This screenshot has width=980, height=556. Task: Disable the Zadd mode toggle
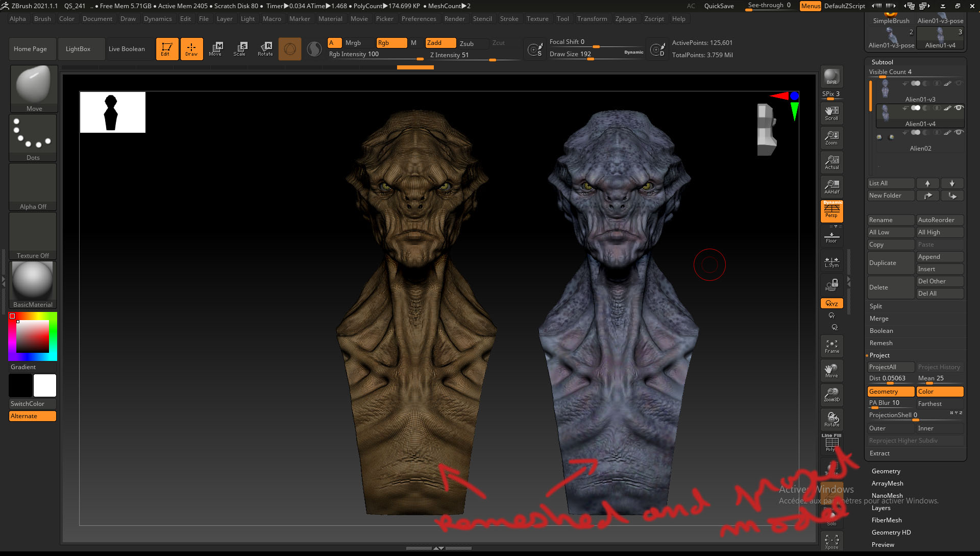tap(440, 43)
